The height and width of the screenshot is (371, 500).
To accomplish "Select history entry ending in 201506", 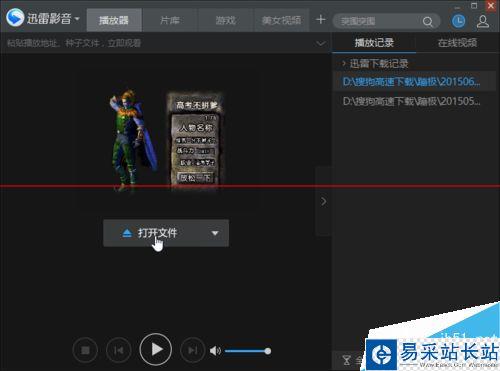I will [x=414, y=81].
